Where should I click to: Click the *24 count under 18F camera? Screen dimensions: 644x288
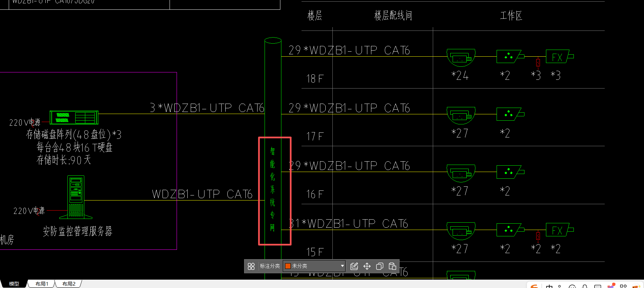click(460, 75)
